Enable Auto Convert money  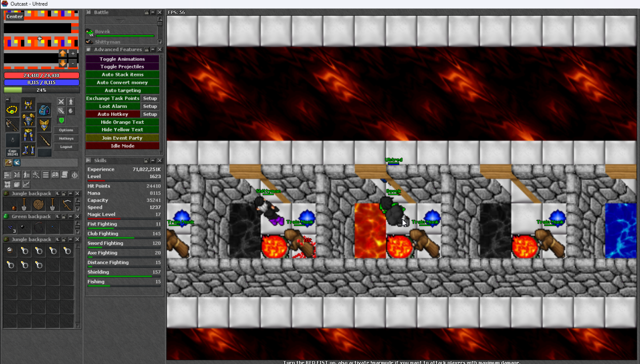(122, 83)
